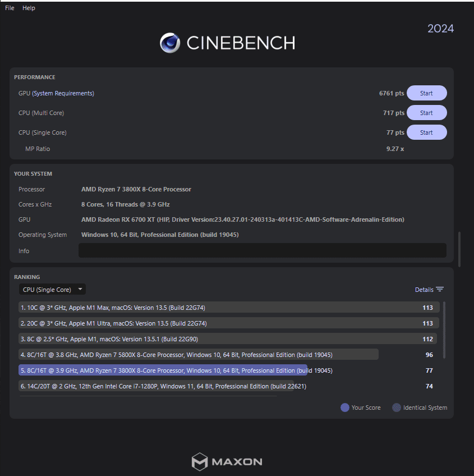Start the CPU Multi Core benchmark

426,113
